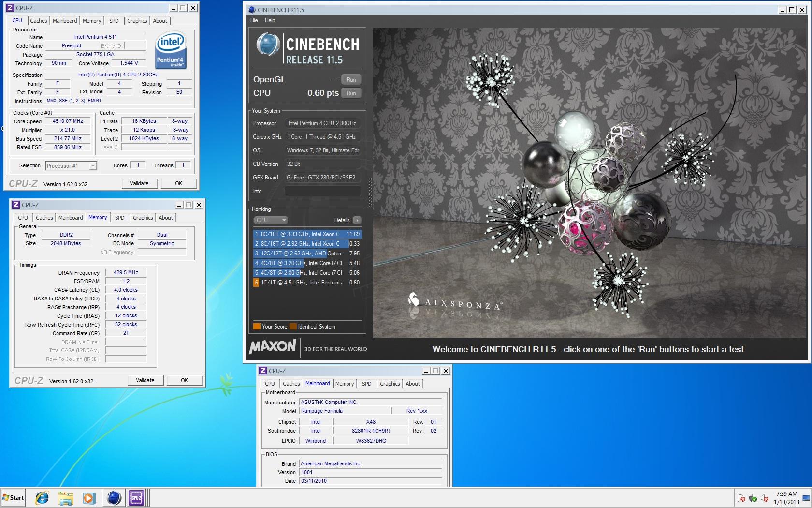Click the Cinebench title bar app icon

(x=251, y=10)
